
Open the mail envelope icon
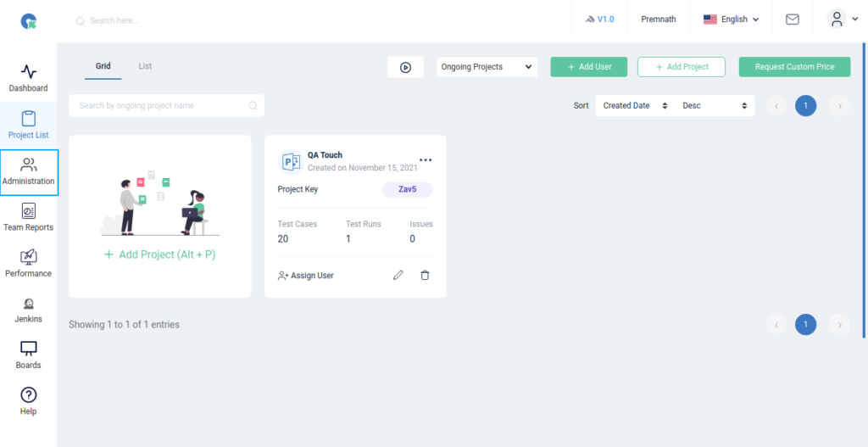tap(792, 20)
